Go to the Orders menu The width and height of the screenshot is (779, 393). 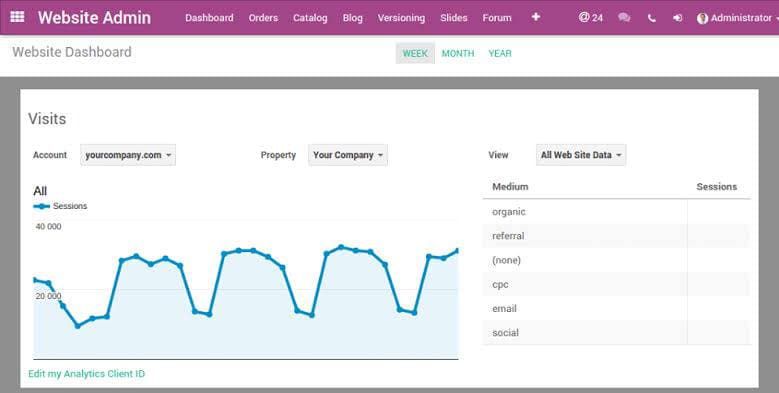coord(263,18)
